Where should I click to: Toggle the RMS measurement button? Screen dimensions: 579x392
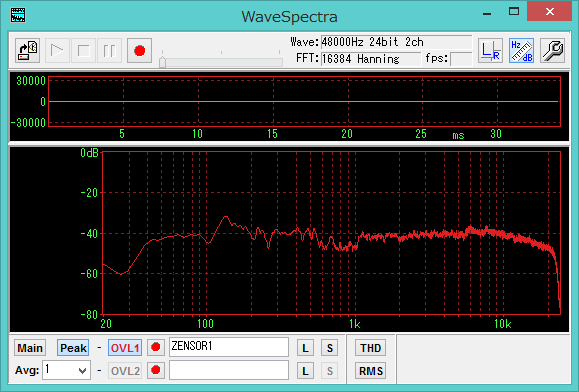coord(370,371)
